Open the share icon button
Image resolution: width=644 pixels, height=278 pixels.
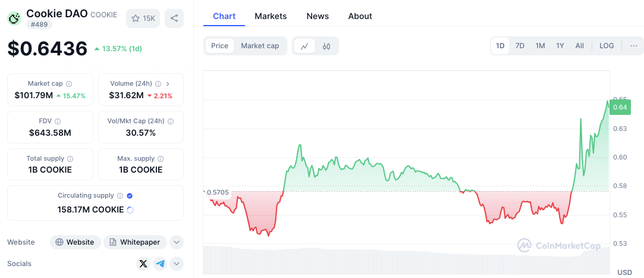click(x=174, y=18)
